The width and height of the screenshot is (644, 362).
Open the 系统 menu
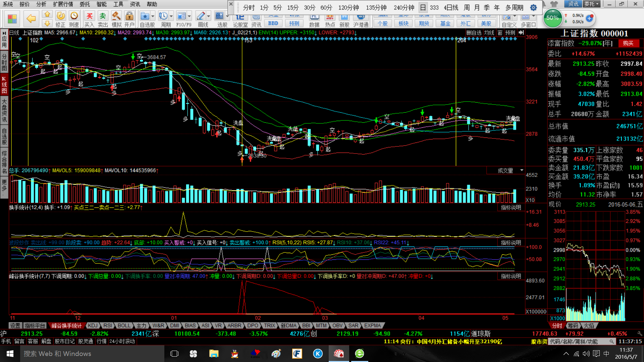point(7,4)
